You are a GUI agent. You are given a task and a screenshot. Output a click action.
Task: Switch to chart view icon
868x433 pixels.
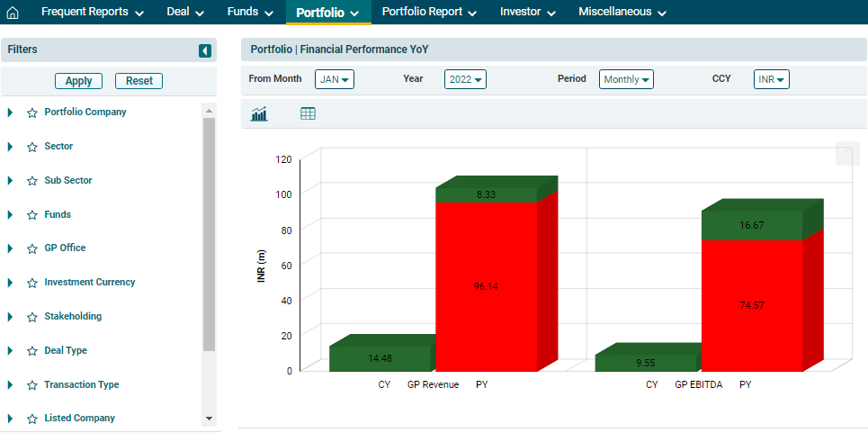pos(260,113)
